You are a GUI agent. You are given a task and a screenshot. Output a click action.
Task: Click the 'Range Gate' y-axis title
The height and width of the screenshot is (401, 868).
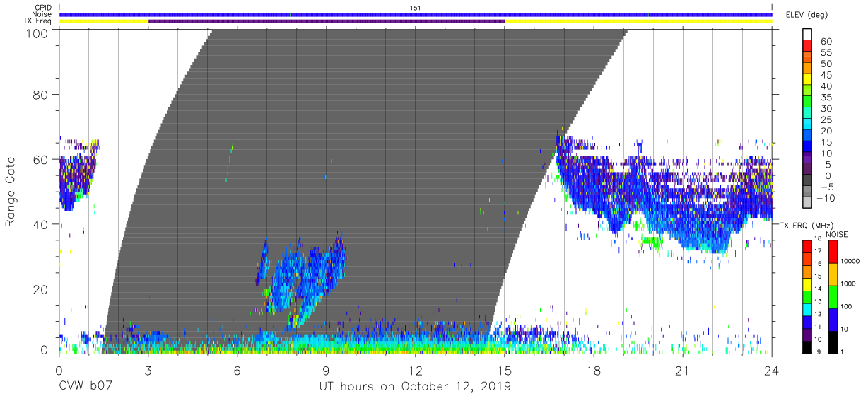[11, 192]
